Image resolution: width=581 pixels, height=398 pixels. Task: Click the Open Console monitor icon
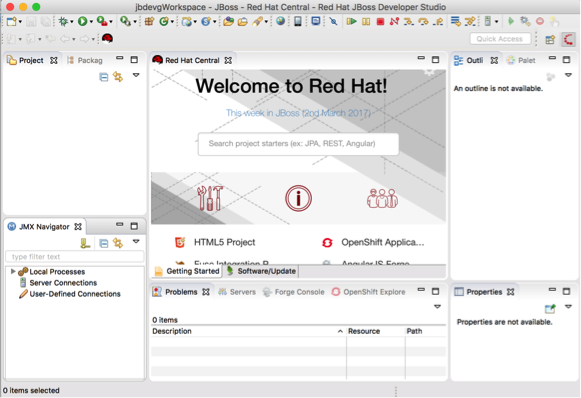click(x=316, y=21)
